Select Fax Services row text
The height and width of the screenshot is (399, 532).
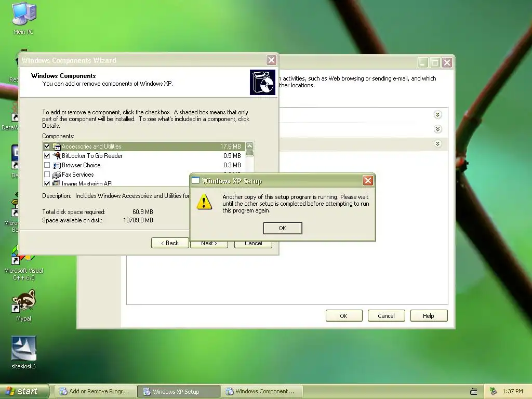(x=78, y=175)
